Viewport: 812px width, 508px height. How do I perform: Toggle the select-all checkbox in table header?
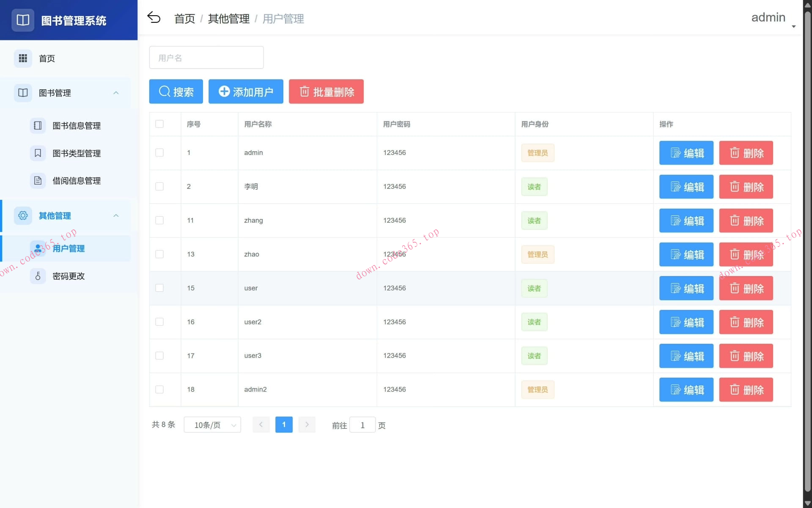click(x=159, y=124)
